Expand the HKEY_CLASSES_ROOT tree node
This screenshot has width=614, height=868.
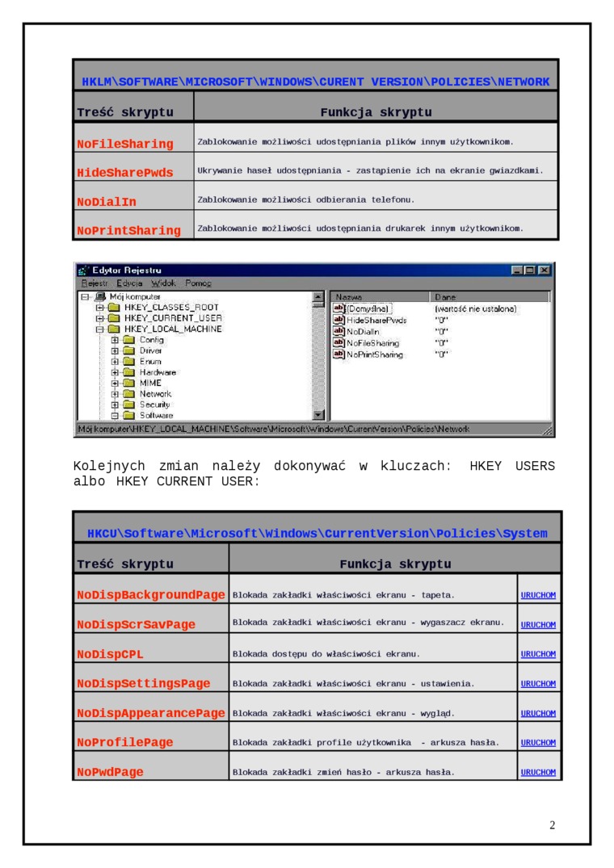click(x=99, y=308)
